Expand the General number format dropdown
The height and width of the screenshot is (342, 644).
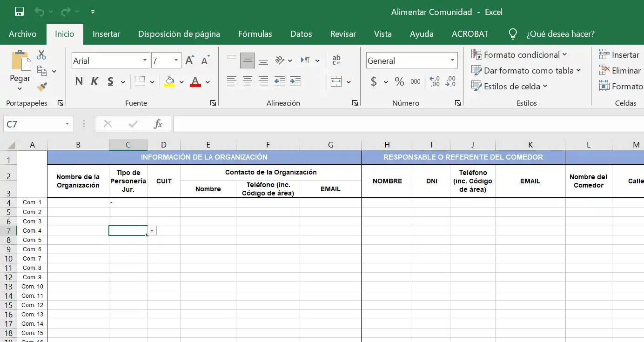[x=452, y=60]
